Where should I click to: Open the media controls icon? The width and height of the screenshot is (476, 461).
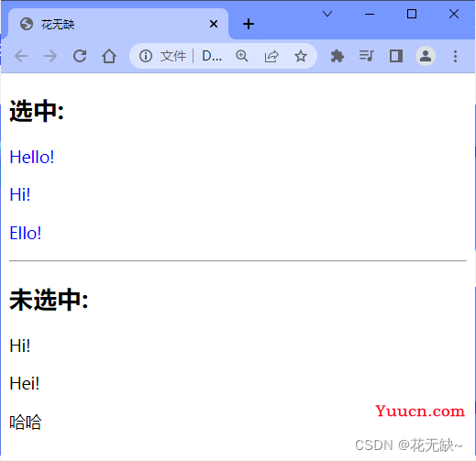click(366, 56)
